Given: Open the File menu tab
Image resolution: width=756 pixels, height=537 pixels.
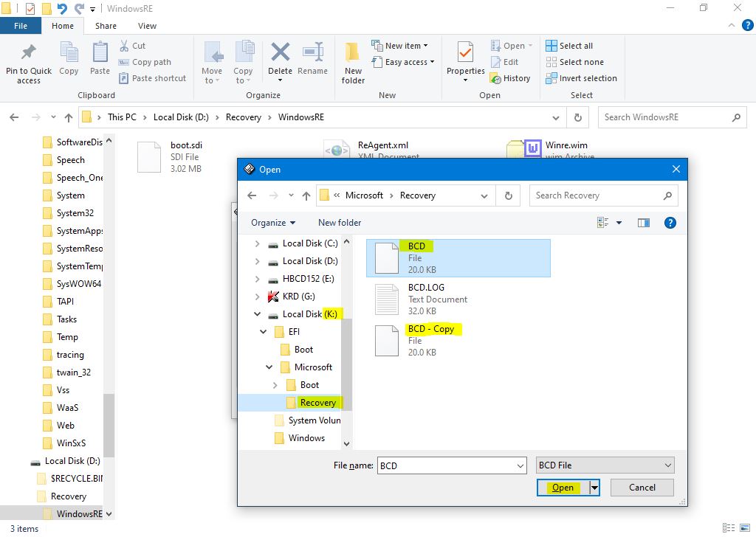Looking at the screenshot, I should pos(21,26).
